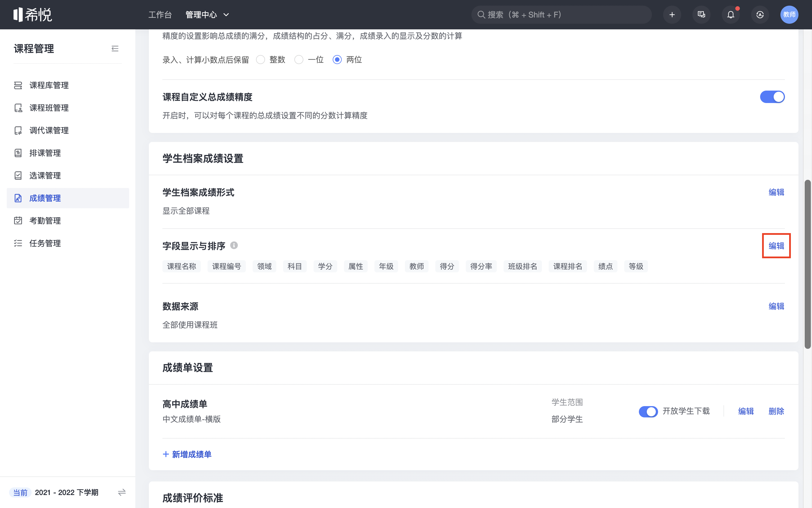Click the search magnifier icon
This screenshot has height=508, width=812.
(x=481, y=15)
